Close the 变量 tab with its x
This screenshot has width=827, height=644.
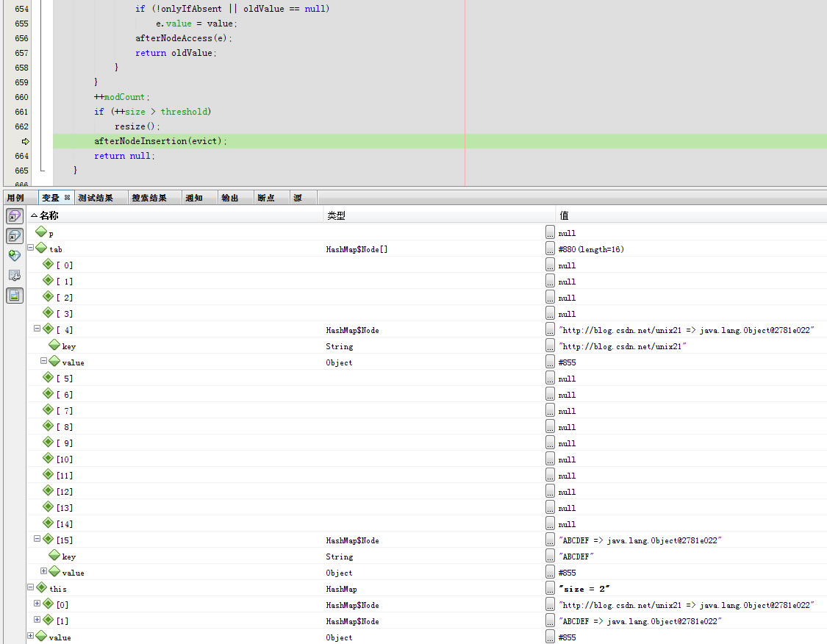[67, 197]
